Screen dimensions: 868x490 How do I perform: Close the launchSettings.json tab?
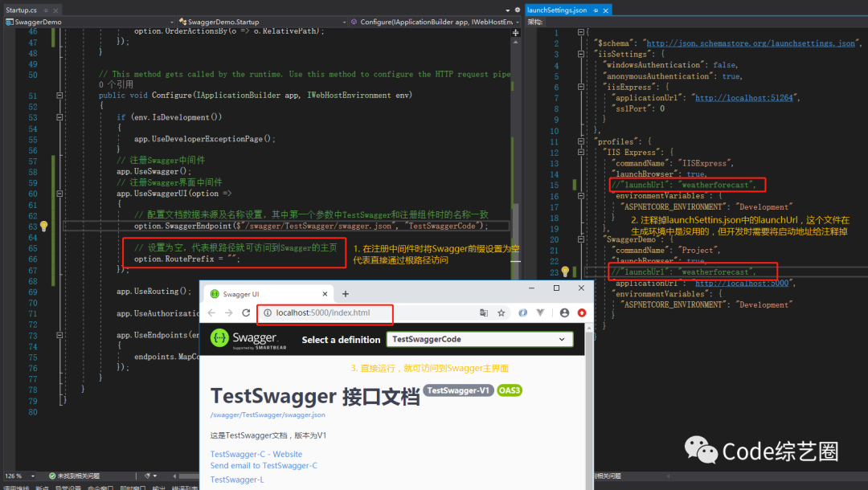click(606, 10)
